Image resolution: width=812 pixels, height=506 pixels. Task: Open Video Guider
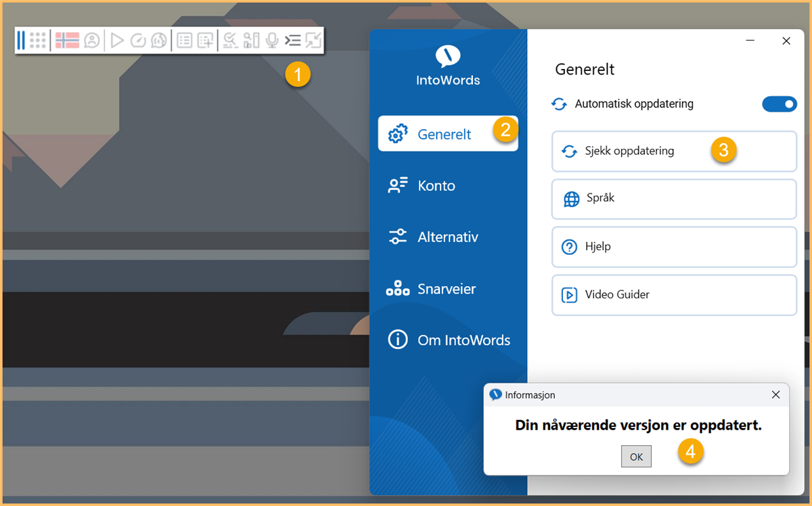click(674, 295)
